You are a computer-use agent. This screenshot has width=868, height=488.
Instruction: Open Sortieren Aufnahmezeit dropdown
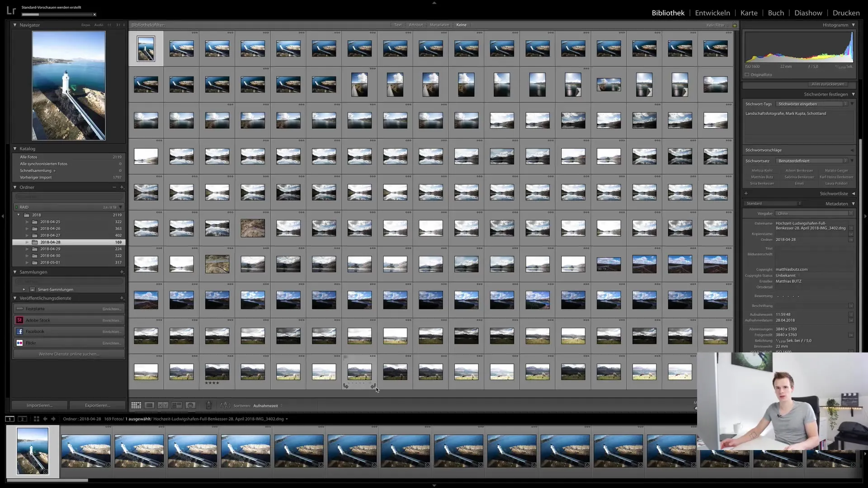tap(268, 406)
